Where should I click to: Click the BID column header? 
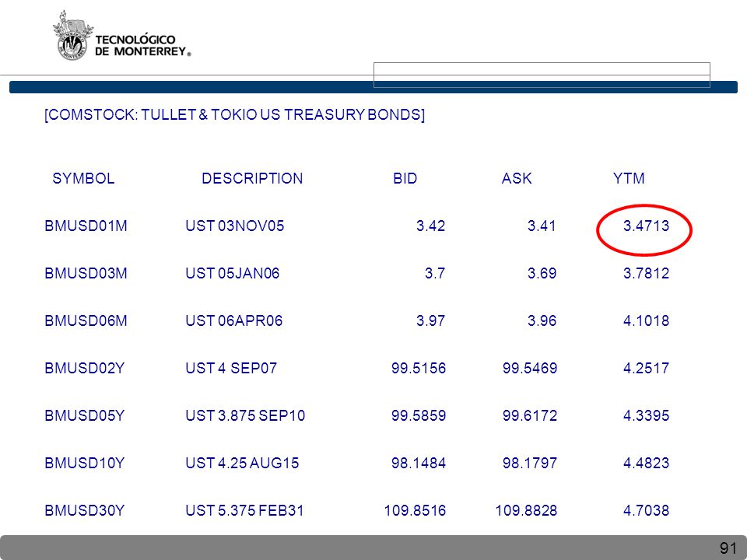coord(405,178)
